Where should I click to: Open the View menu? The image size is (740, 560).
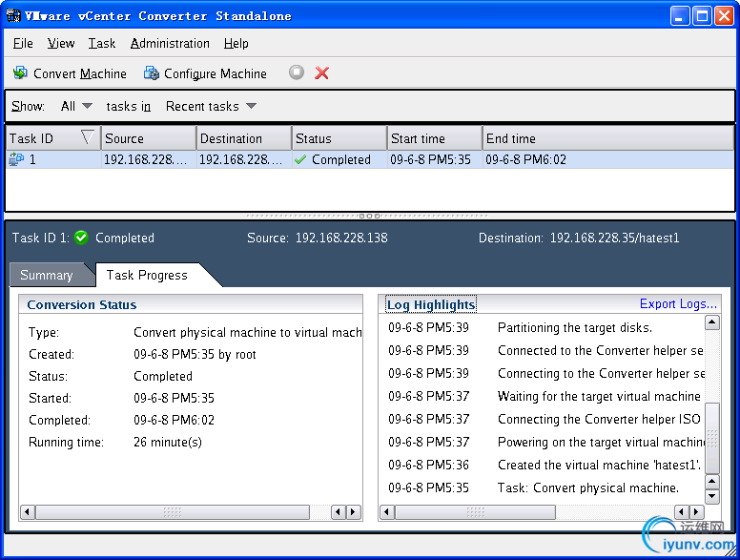pyautogui.click(x=61, y=44)
